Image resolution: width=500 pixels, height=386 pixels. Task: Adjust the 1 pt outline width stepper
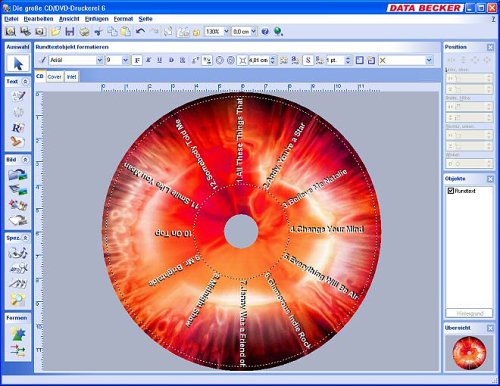pyautogui.click(x=348, y=60)
